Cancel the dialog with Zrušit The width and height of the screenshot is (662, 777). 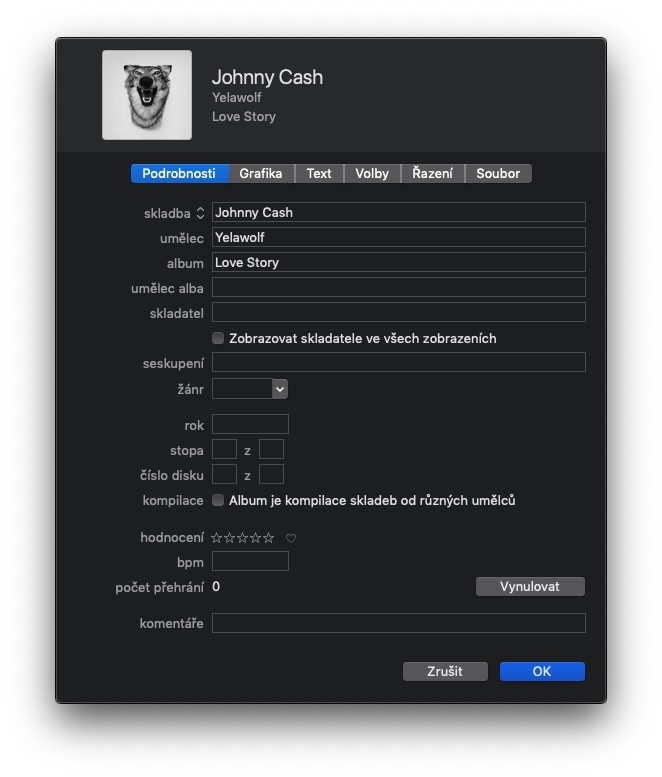click(x=445, y=671)
